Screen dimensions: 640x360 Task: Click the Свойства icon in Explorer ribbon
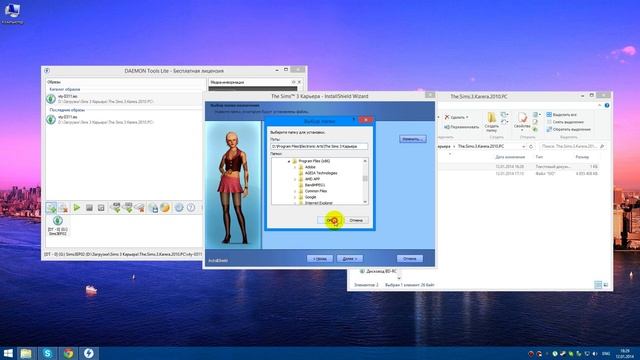coord(522,118)
